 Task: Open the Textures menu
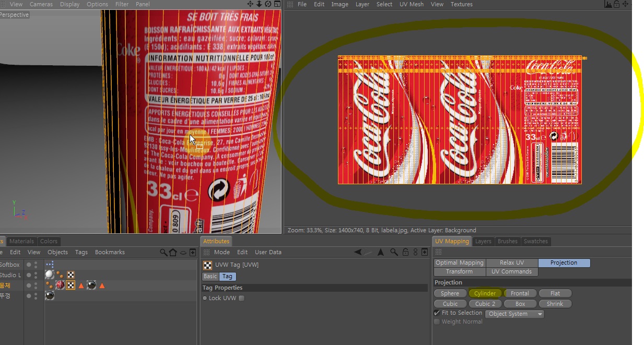462,4
